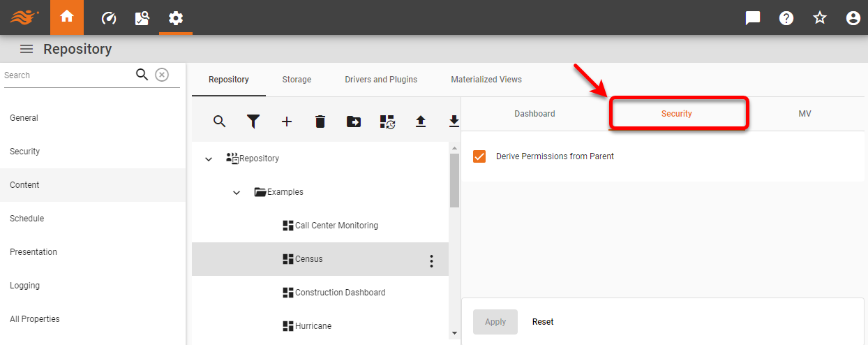Click the InetSoft logo

[x=25, y=18]
